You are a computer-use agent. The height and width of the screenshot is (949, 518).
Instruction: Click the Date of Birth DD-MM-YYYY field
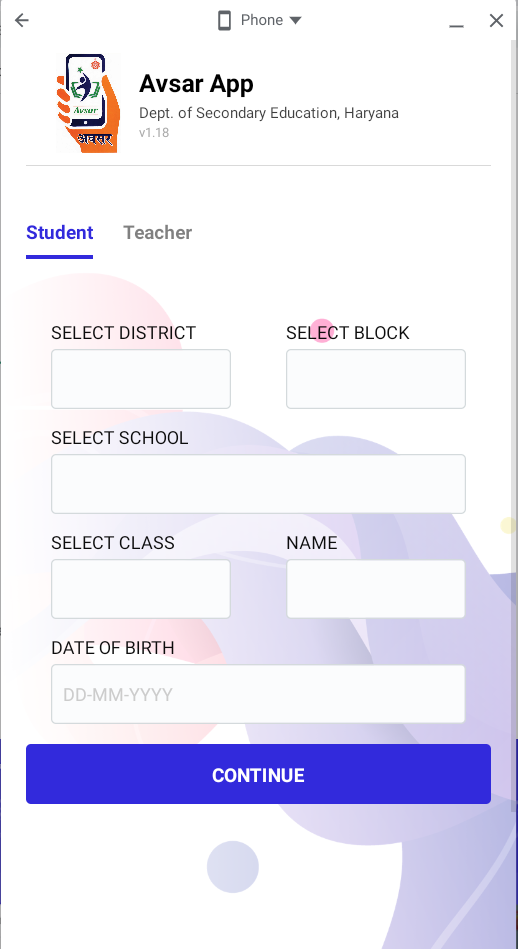[258, 694]
